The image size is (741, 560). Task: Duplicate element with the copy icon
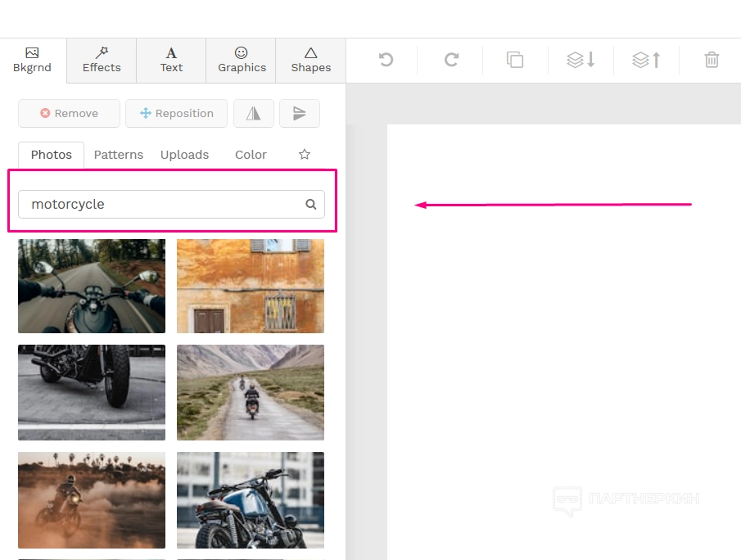pos(515,60)
